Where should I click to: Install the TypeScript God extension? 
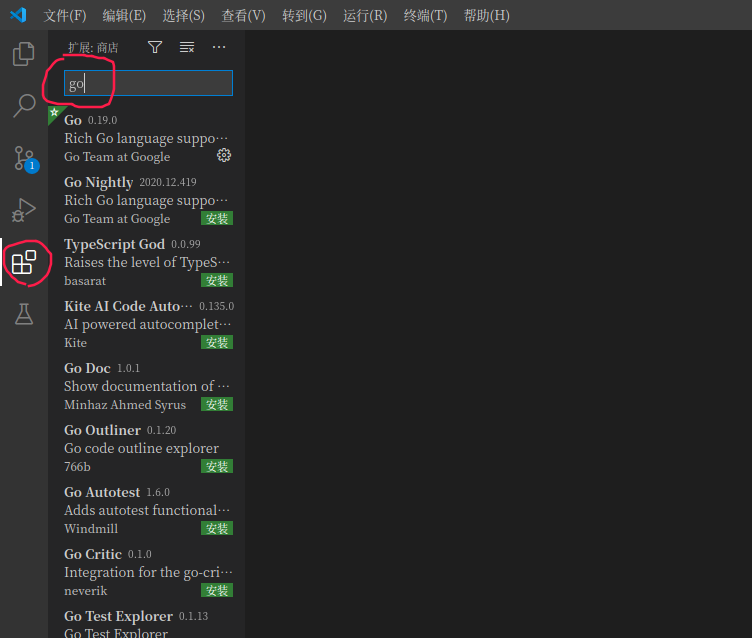[217, 280]
